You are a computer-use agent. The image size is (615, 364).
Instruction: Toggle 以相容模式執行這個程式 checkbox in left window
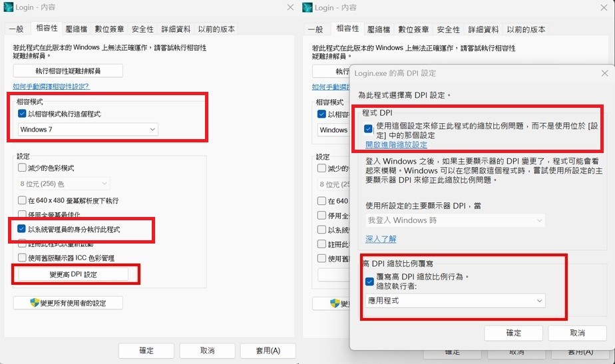coord(23,114)
